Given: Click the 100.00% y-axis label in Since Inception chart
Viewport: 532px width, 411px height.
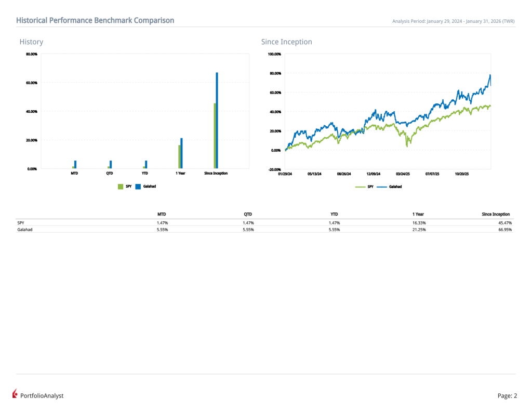Looking at the screenshot, I should click(274, 54).
